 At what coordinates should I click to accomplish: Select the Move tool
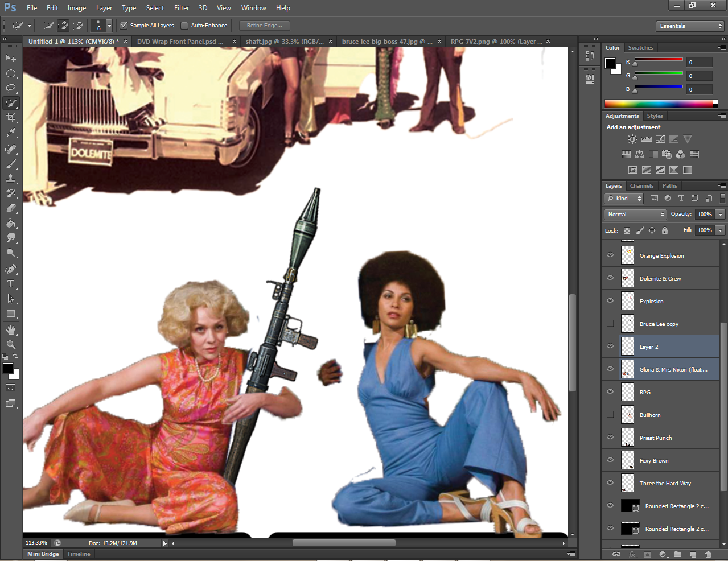pos(11,58)
